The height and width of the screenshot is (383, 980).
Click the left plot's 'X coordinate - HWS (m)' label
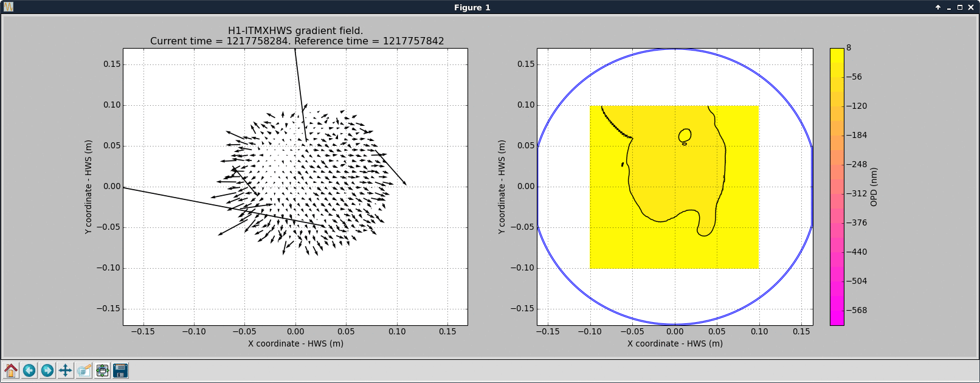[x=295, y=343]
